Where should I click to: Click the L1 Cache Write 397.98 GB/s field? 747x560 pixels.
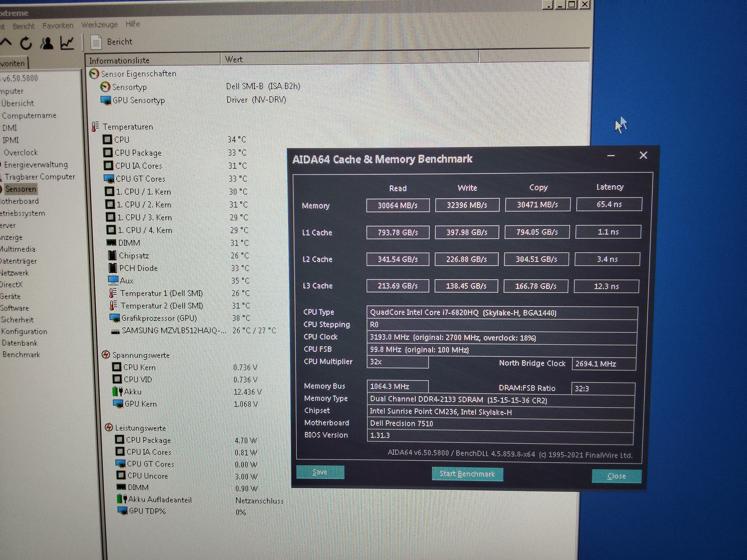click(467, 232)
